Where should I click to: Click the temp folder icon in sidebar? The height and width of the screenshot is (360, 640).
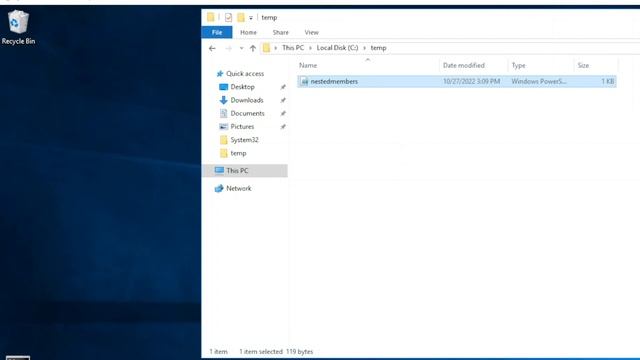pyautogui.click(x=223, y=153)
